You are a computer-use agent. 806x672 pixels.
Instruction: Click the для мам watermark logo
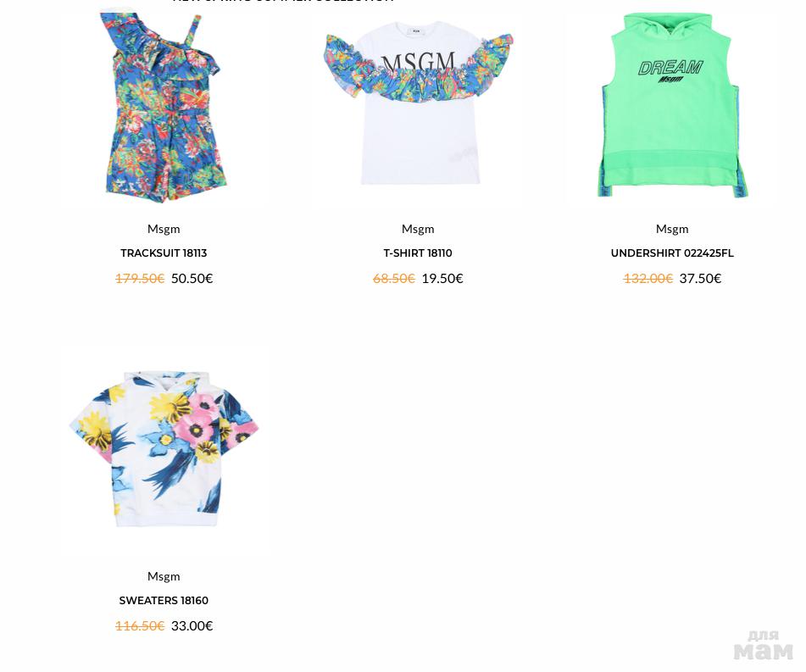click(764, 646)
